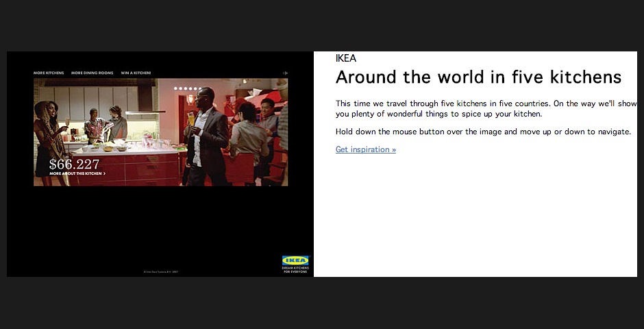The height and width of the screenshot is (329, 644).
Task: Click the copyright notice at bottom
Action: click(160, 272)
